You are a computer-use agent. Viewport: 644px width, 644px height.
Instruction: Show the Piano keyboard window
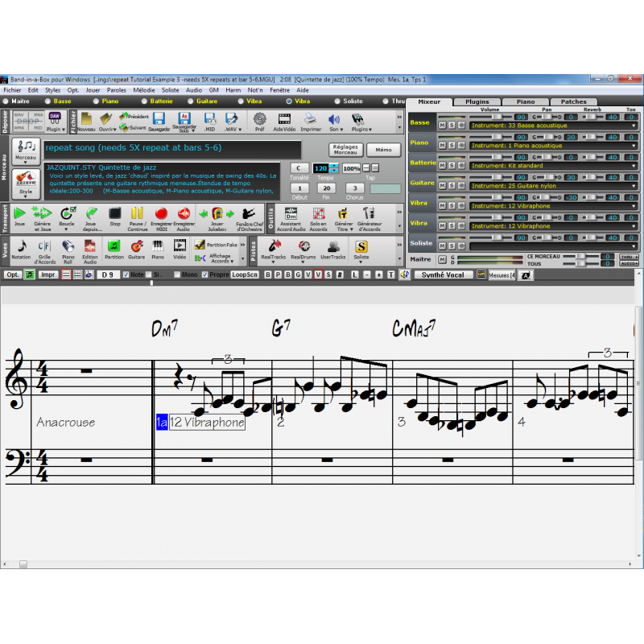pos(158,246)
